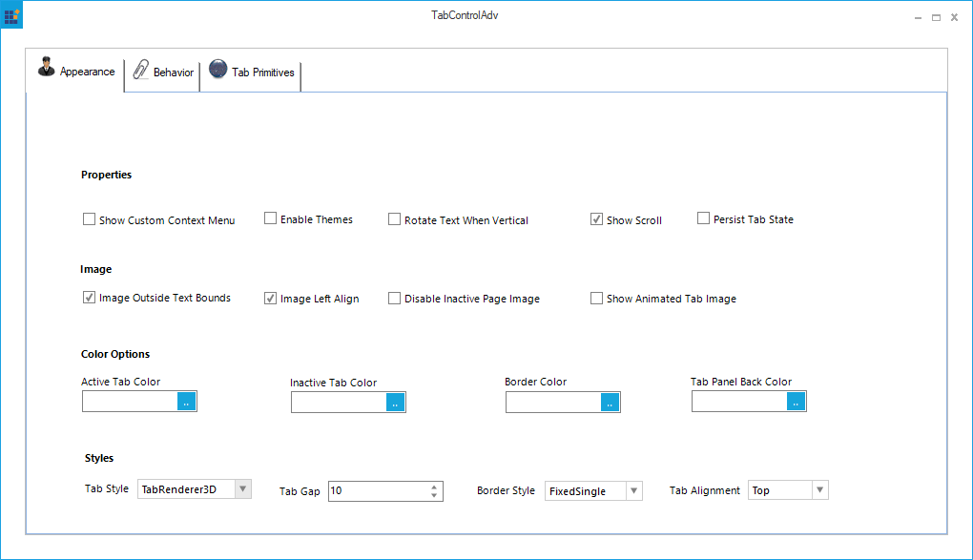Image resolution: width=973 pixels, height=560 pixels.
Task: Uncheck the Show Scroll checkbox
Action: [x=597, y=219]
